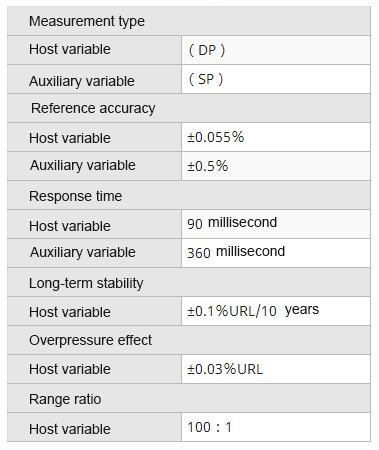
Task: Click the Measurement type header row
Action: coord(189,21)
